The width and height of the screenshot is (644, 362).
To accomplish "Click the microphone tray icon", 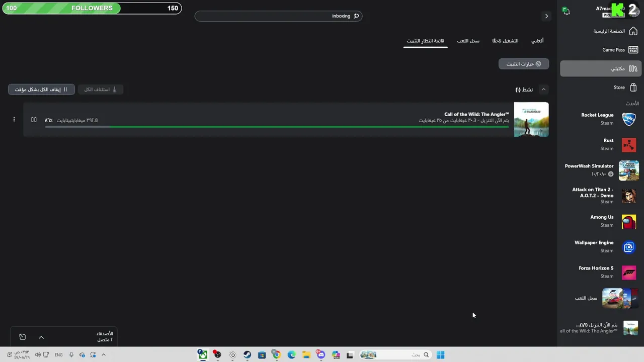I will click(71, 355).
